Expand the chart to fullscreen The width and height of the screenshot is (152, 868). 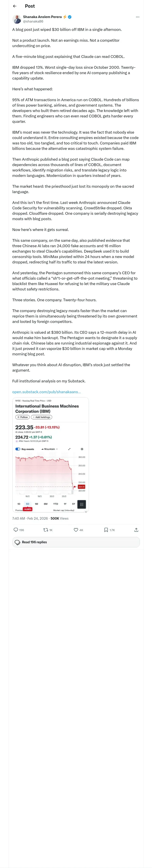[69, 449]
